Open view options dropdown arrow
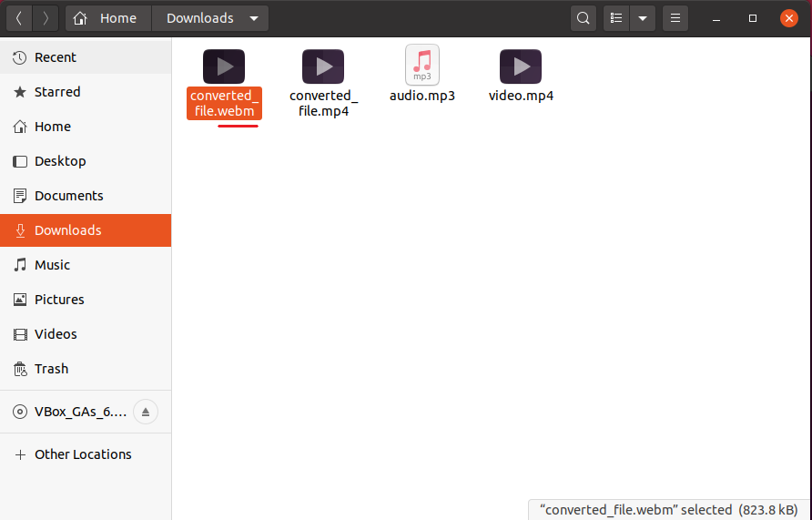This screenshot has height=520, width=812. pos(643,18)
